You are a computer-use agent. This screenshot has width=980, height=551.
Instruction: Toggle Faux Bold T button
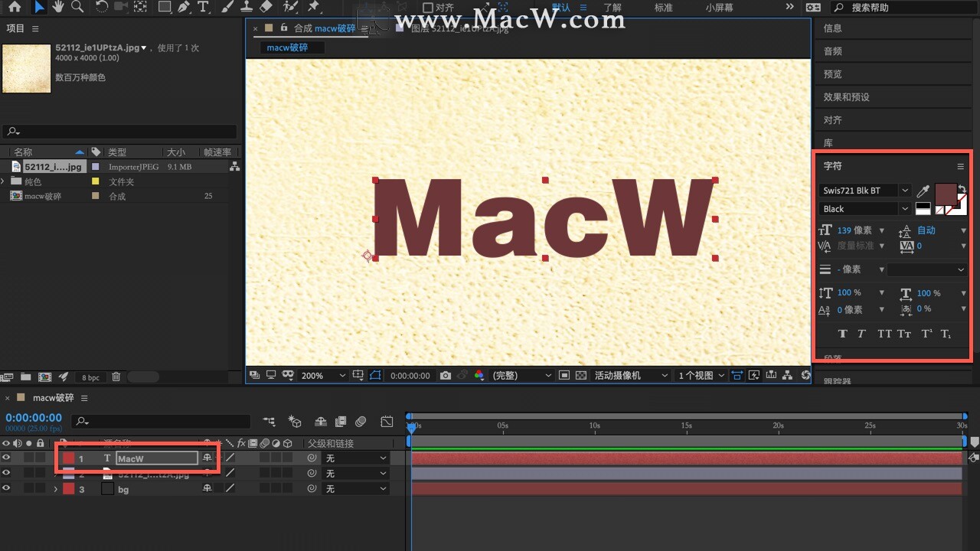pyautogui.click(x=843, y=334)
